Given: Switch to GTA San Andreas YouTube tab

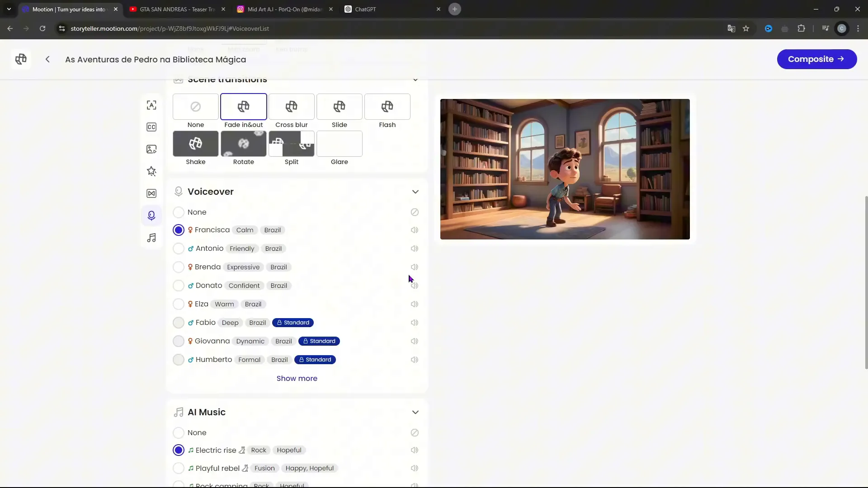Looking at the screenshot, I should [177, 9].
